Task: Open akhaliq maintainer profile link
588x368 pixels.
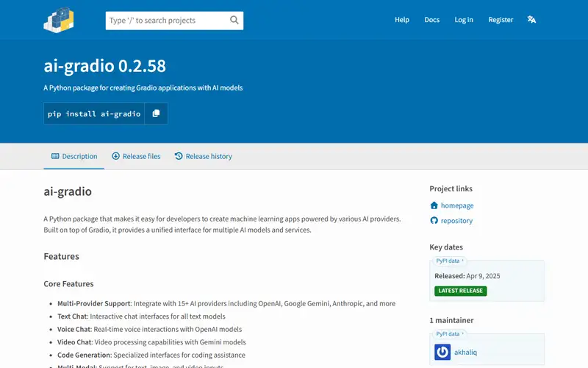Action: point(465,353)
